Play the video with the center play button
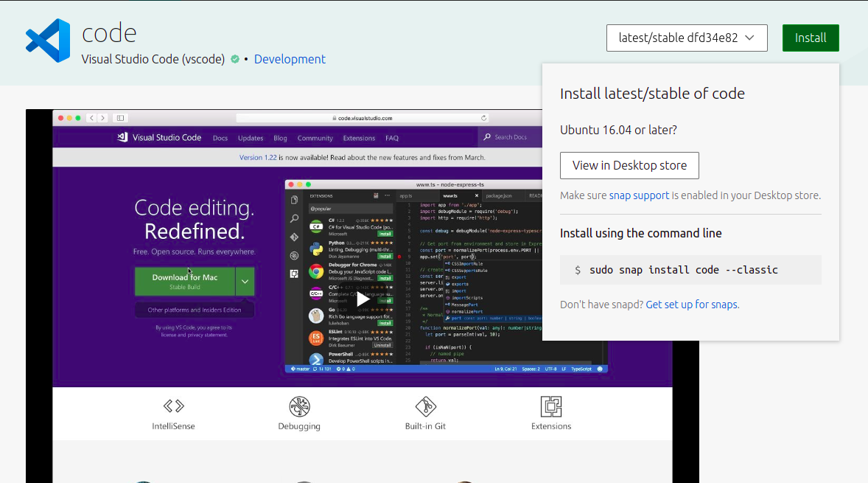868x483 pixels. [363, 299]
